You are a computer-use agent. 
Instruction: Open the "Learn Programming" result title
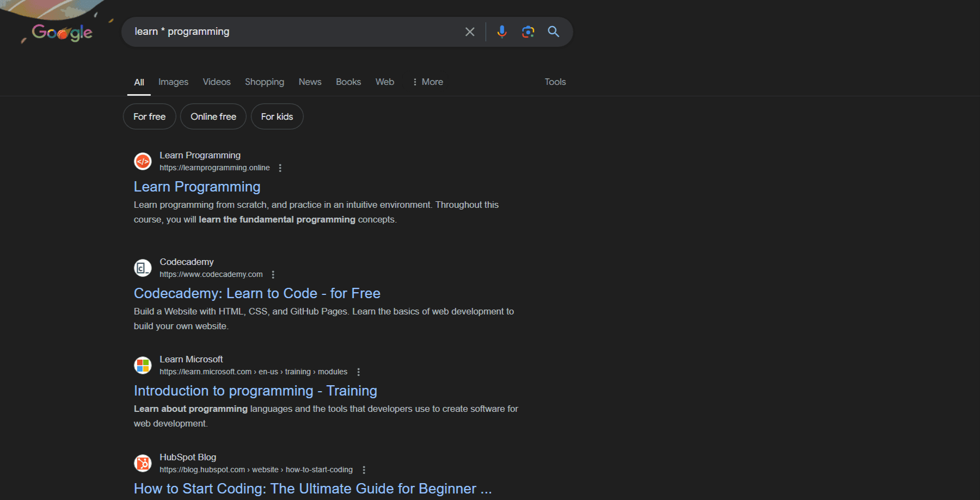click(197, 187)
